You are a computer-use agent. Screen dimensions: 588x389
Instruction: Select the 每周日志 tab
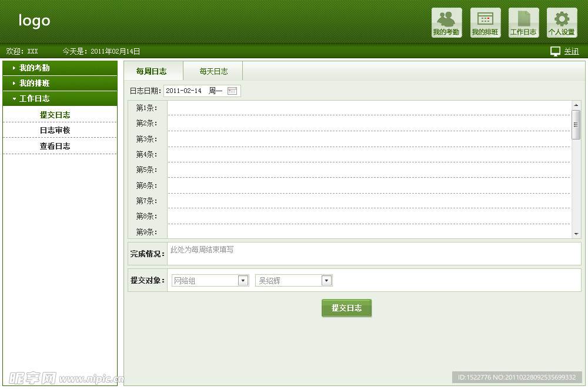pos(152,71)
